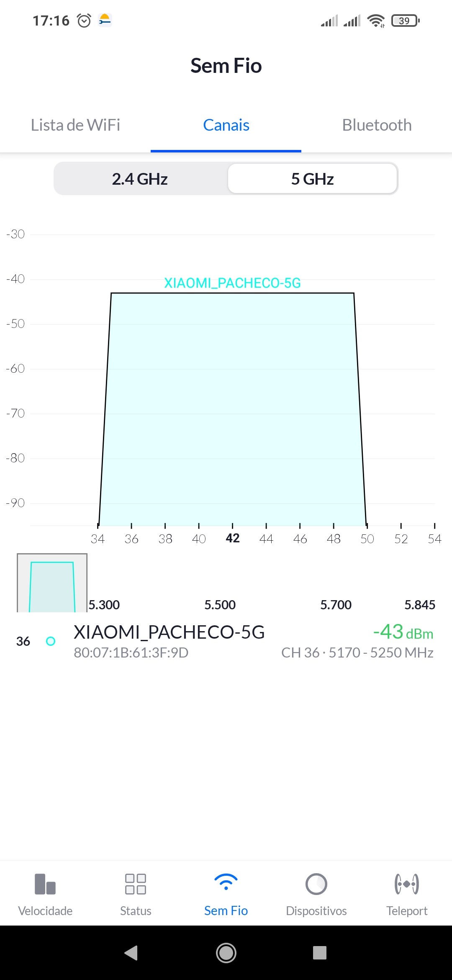Image resolution: width=452 pixels, height=980 pixels.
Task: Tap the spectrum overview thumbnail
Action: 52,583
